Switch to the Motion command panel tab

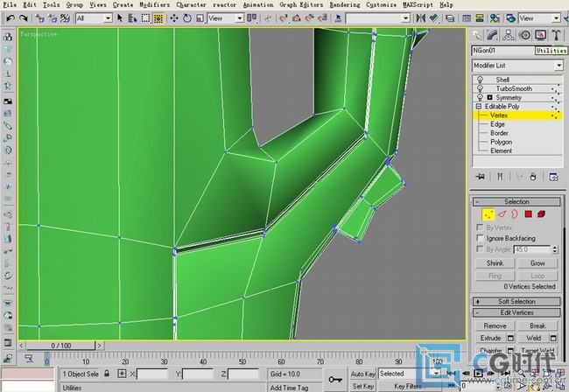point(524,35)
